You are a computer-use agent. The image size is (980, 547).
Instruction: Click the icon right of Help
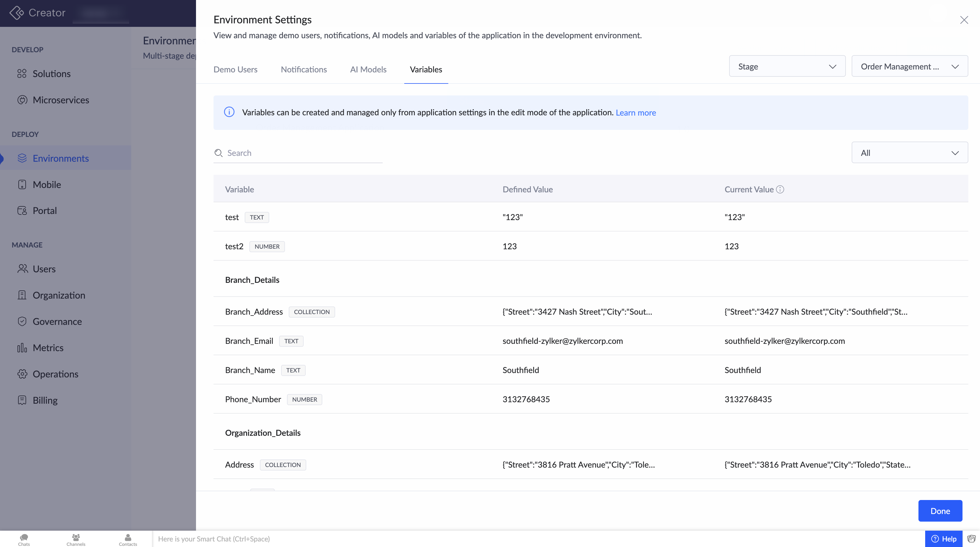pos(971,539)
